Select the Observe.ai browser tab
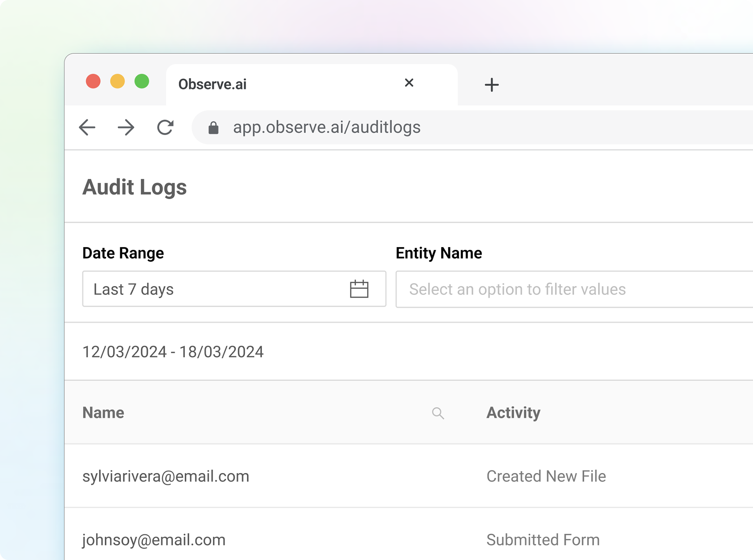Screen dimensions: 753x560 point(312,85)
